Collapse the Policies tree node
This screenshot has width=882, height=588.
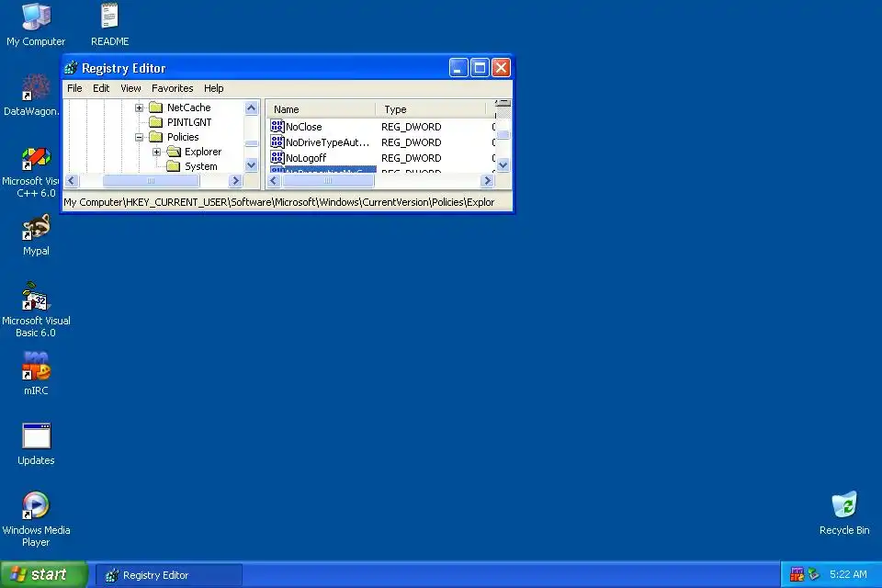139,137
